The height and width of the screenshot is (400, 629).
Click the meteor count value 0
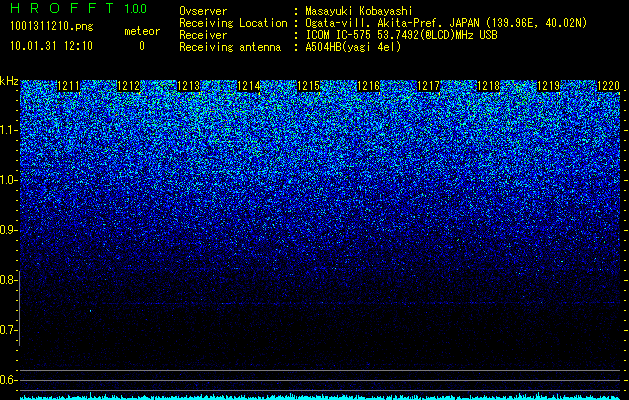tap(142, 46)
